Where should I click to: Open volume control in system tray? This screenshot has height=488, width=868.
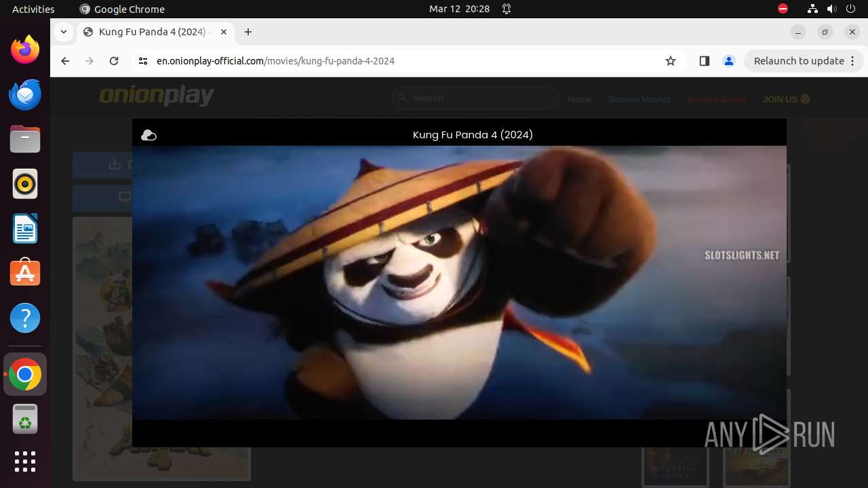point(832,9)
